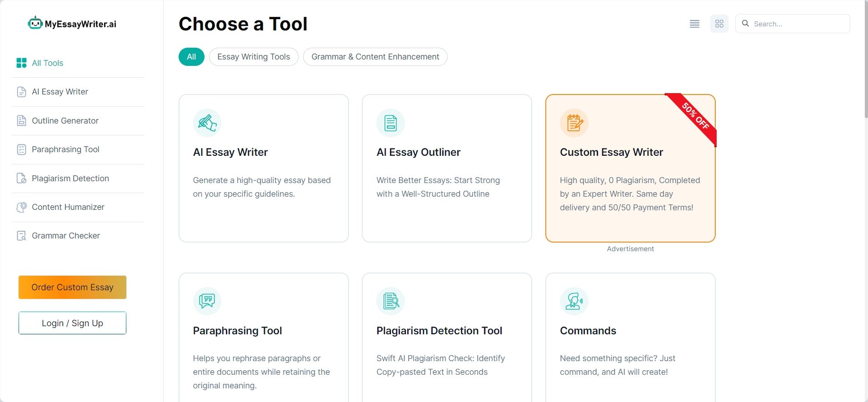Click the MyEssayWriter.ai robot logo

pos(35,23)
